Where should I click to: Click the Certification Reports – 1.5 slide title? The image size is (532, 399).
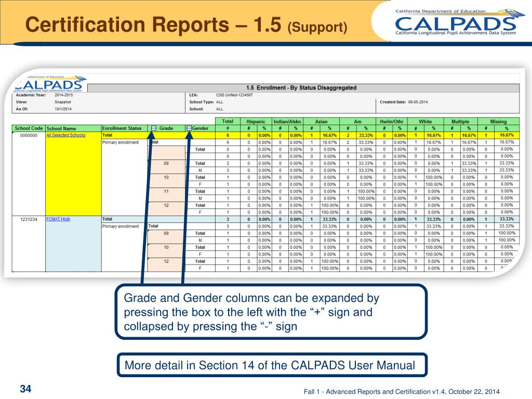187,25
